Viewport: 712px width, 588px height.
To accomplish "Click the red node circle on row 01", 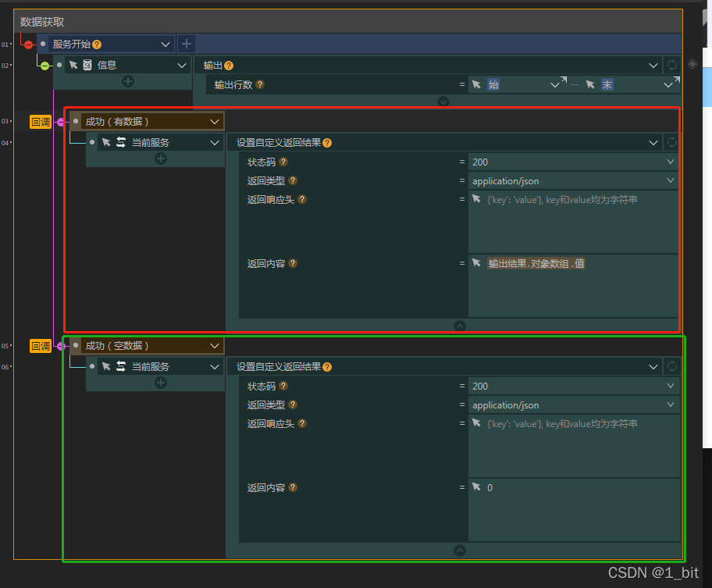I will pyautogui.click(x=29, y=45).
